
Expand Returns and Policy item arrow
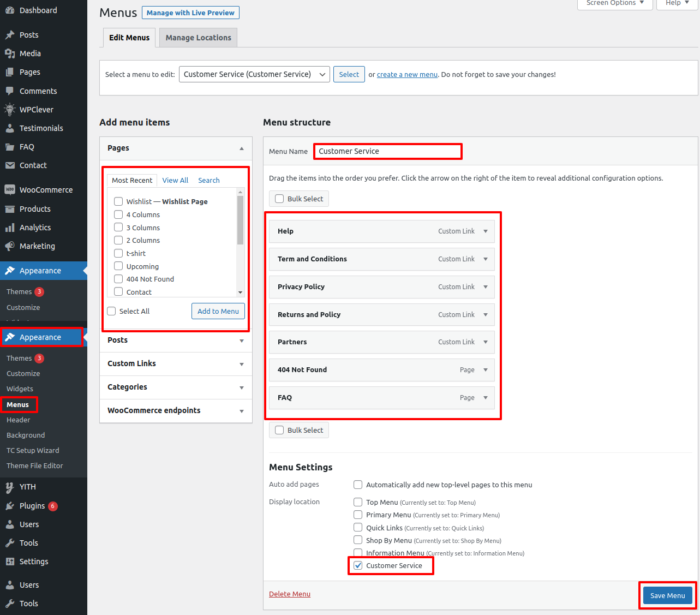pos(486,315)
